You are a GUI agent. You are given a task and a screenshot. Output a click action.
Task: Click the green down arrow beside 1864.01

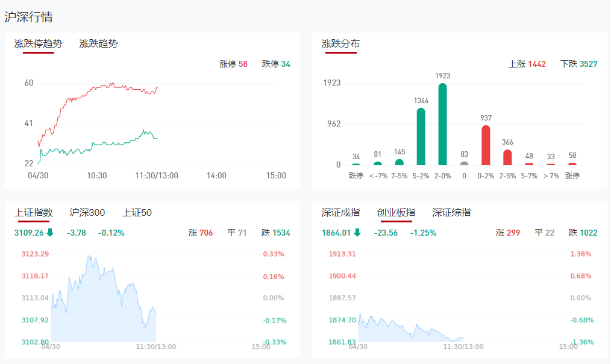pos(357,233)
